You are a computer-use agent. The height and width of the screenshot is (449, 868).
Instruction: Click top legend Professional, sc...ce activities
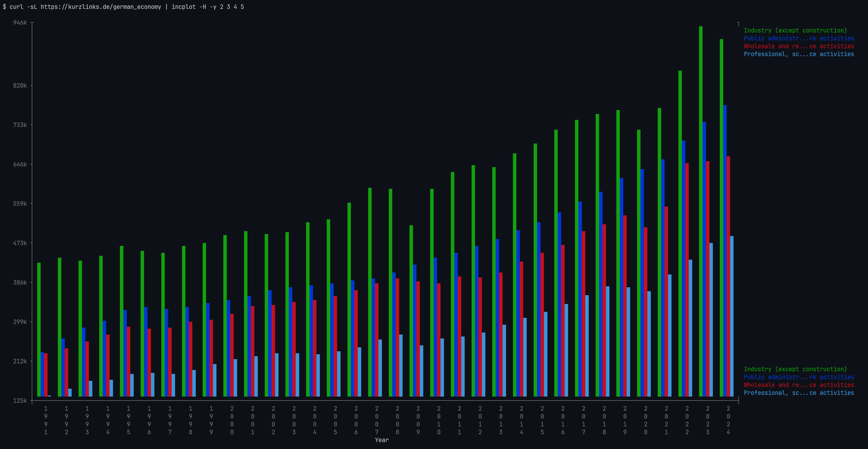tap(799, 54)
